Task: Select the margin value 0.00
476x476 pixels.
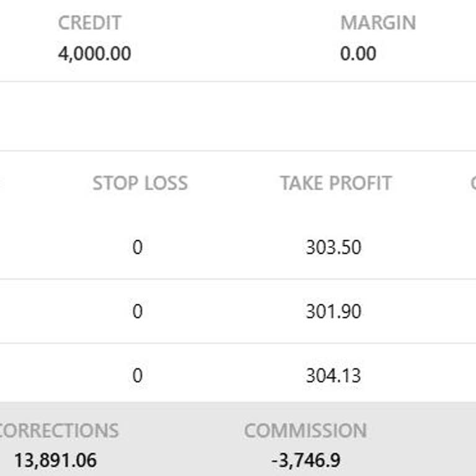Action: click(358, 54)
